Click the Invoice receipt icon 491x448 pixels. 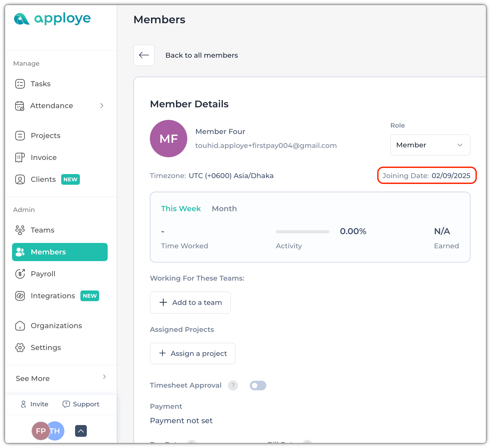20,158
